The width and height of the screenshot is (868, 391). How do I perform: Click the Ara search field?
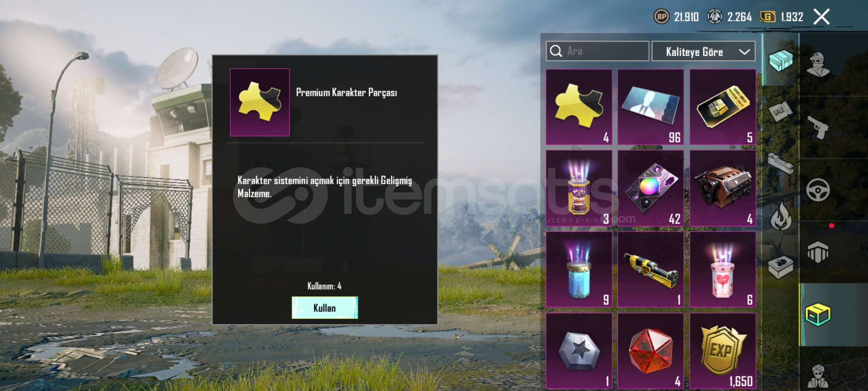[597, 51]
